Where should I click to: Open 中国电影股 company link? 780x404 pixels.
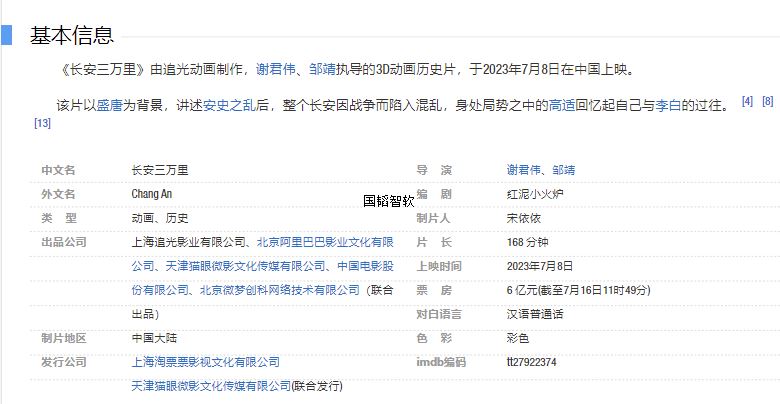pyautogui.click(x=366, y=266)
